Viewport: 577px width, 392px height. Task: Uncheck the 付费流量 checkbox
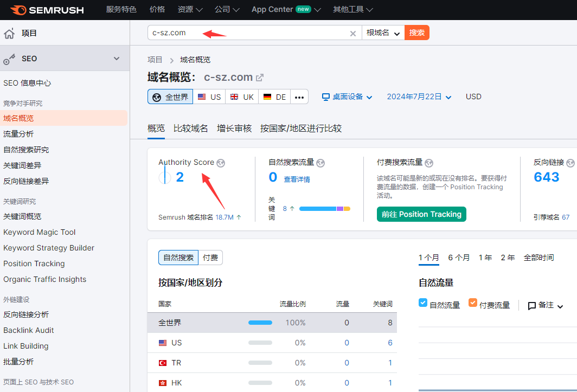pos(473,303)
